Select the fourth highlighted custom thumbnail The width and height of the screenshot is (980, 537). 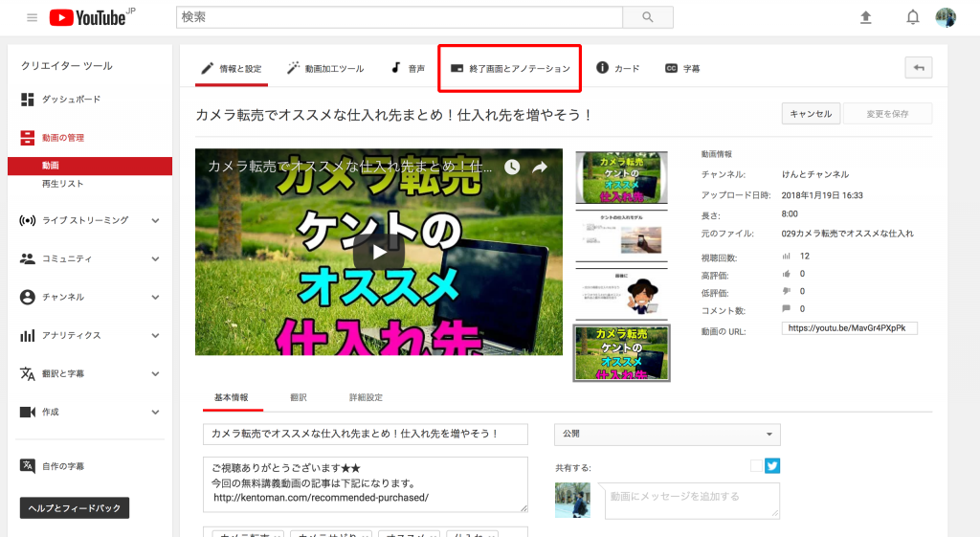point(622,352)
